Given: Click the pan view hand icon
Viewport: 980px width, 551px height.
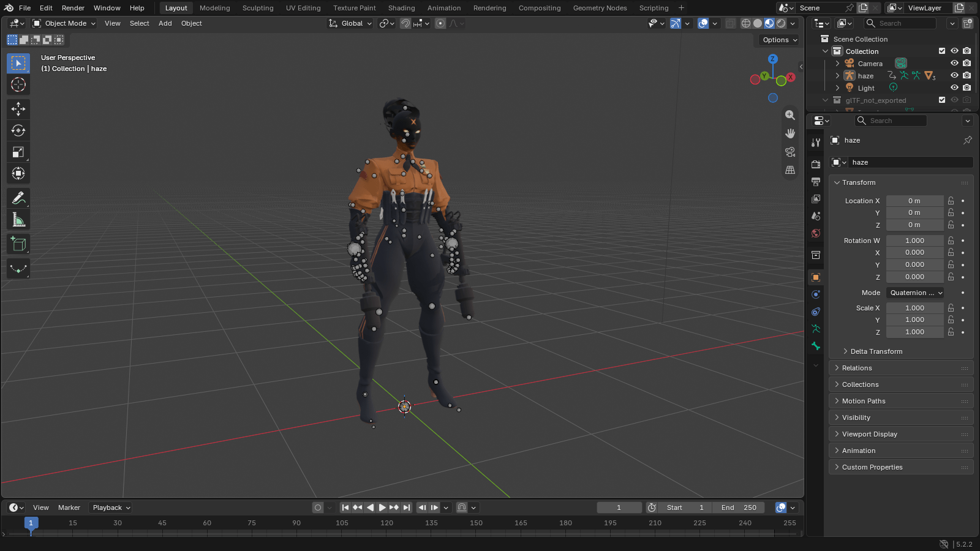Looking at the screenshot, I should 790,133.
